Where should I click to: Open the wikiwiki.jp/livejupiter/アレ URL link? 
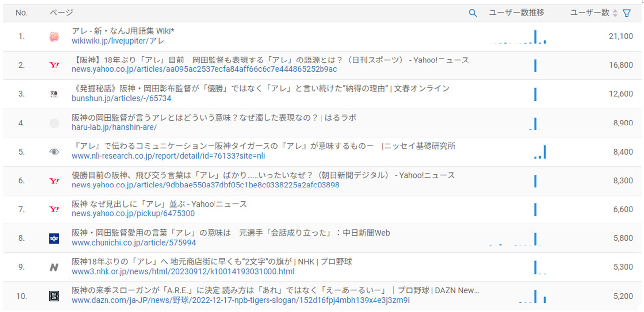(118, 41)
